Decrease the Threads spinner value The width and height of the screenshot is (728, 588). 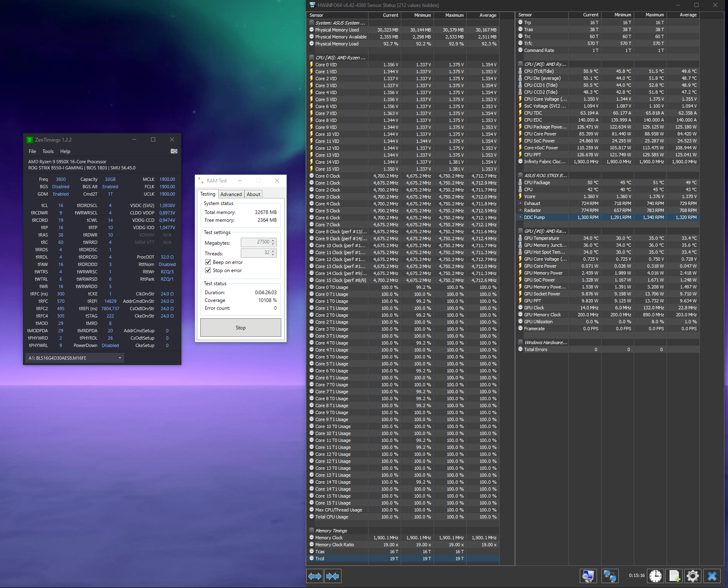click(x=274, y=255)
